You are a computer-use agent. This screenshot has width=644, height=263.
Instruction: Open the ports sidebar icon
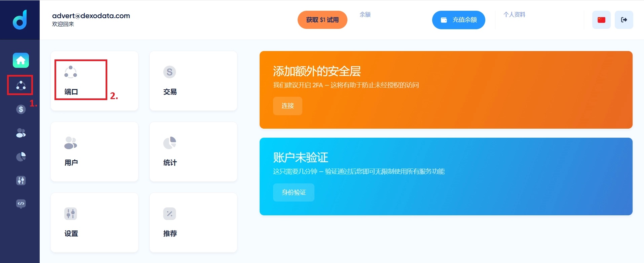[21, 85]
